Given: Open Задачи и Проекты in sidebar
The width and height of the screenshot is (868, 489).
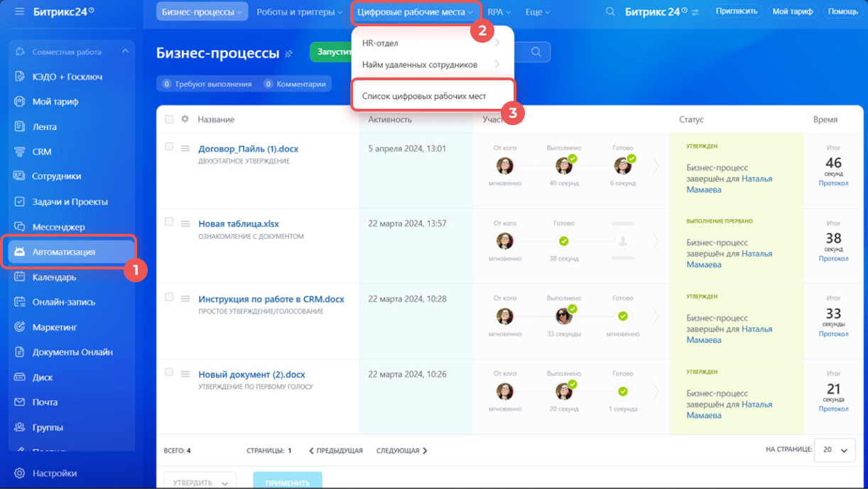Looking at the screenshot, I should pos(71,202).
